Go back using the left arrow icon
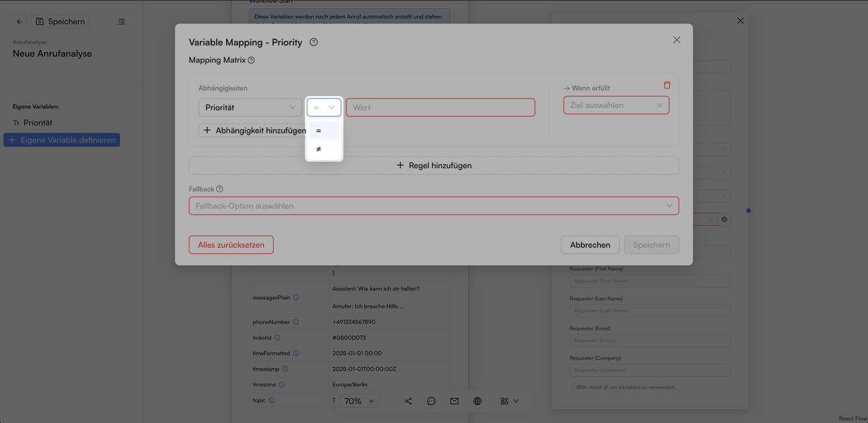Viewport: 868px width, 423px height. (x=20, y=22)
